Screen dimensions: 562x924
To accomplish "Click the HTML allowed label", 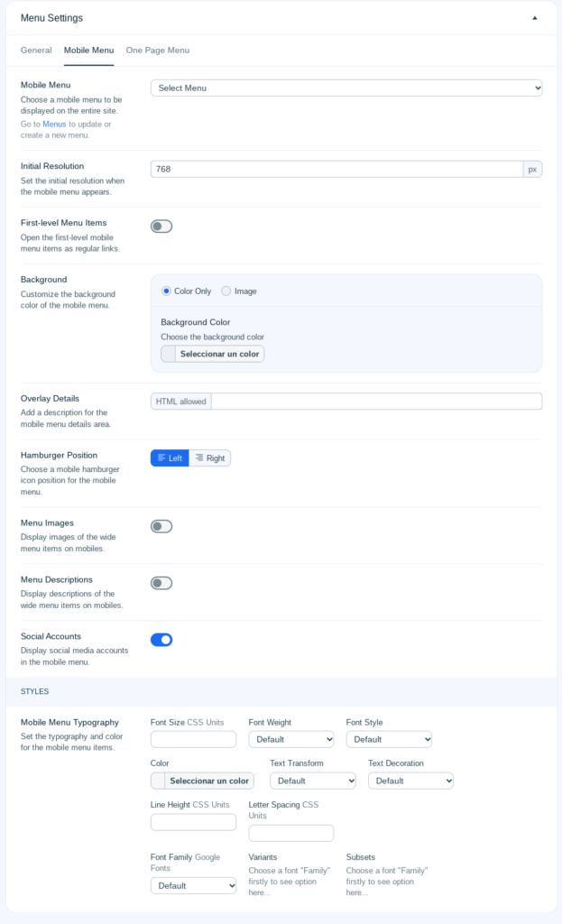I will [x=180, y=402].
